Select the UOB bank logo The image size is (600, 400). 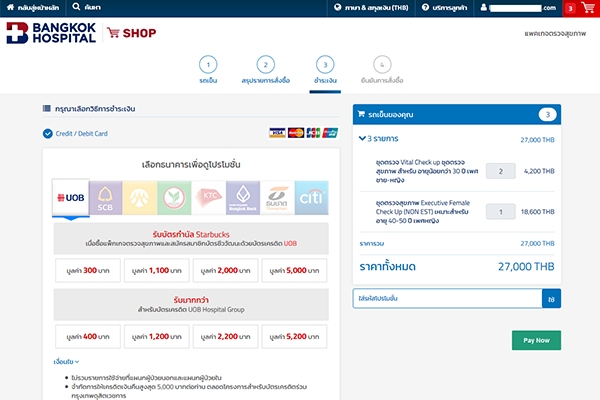click(x=75, y=198)
